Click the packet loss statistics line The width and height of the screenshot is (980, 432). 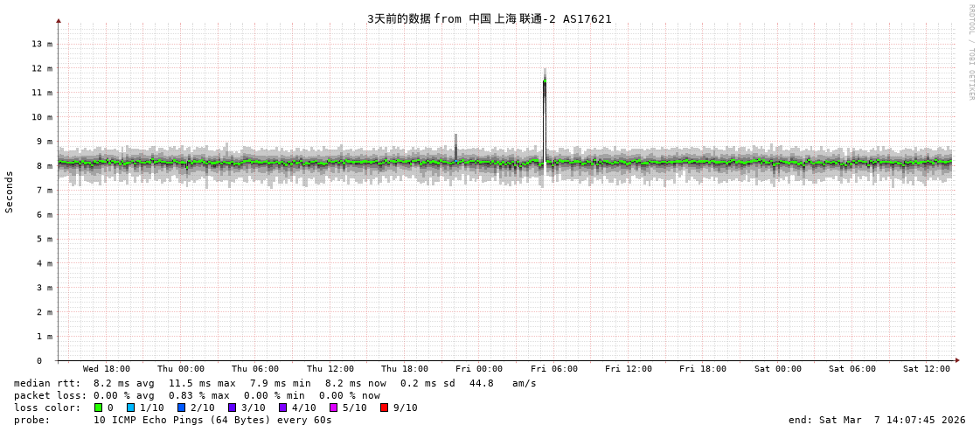197,395
